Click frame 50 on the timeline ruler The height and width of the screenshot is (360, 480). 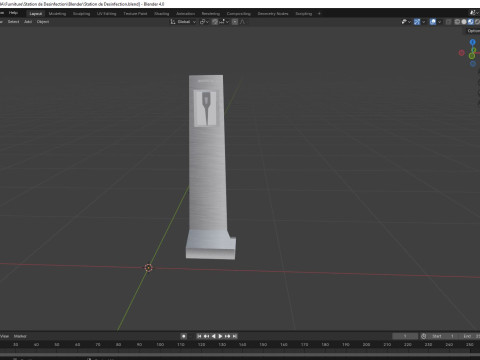click(x=57, y=344)
